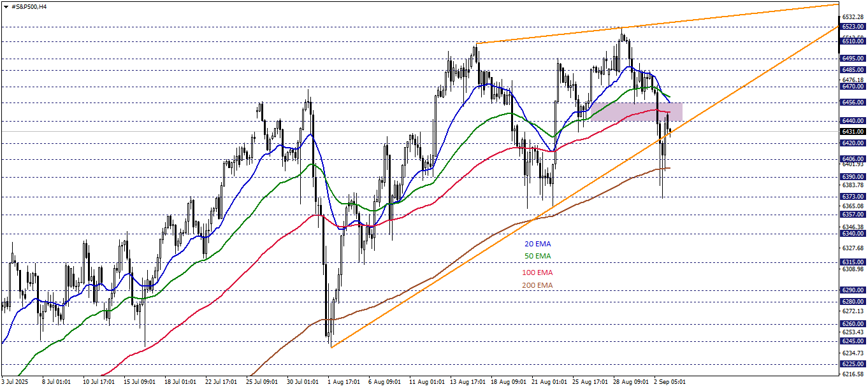Click the 6280.00 price level label
The image size is (868, 389).
(853, 302)
